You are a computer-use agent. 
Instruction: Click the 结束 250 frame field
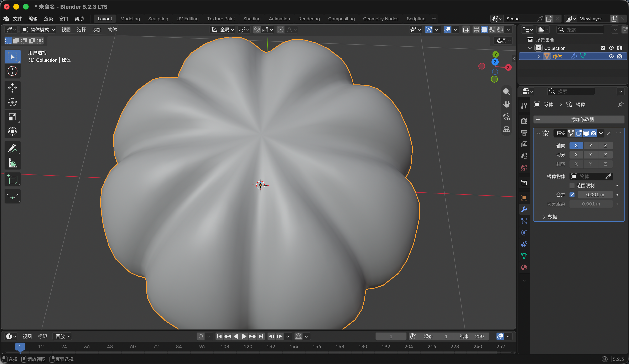click(472, 336)
